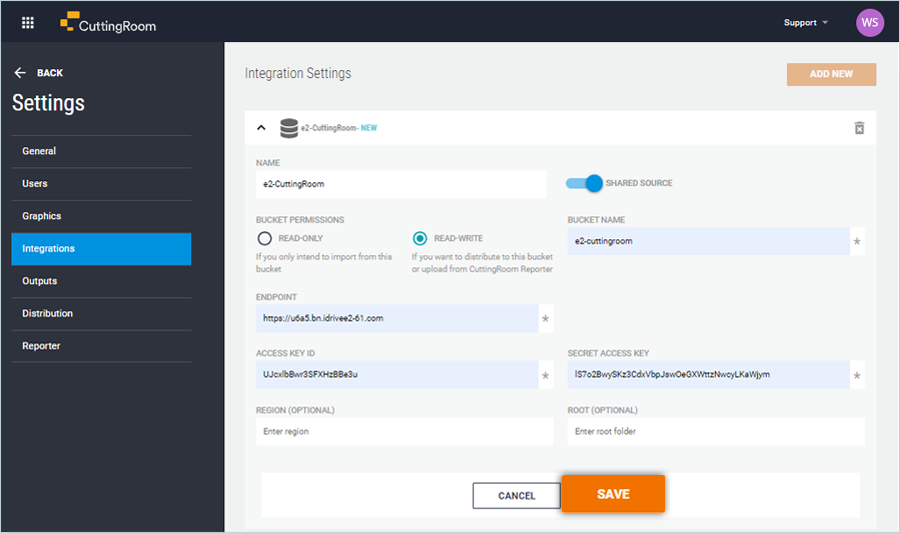
Task: Open Users settings
Action: 101,184
